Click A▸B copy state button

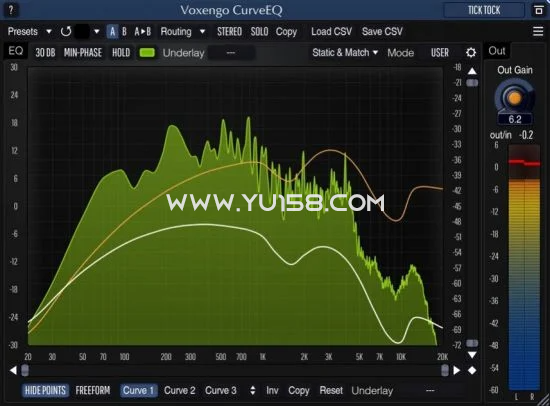point(142,32)
